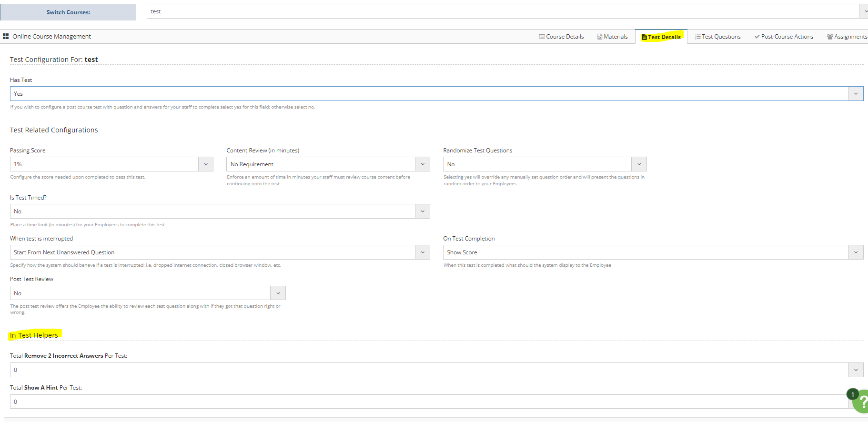Switch to the Materials tab
The image size is (868, 422).
click(x=612, y=37)
